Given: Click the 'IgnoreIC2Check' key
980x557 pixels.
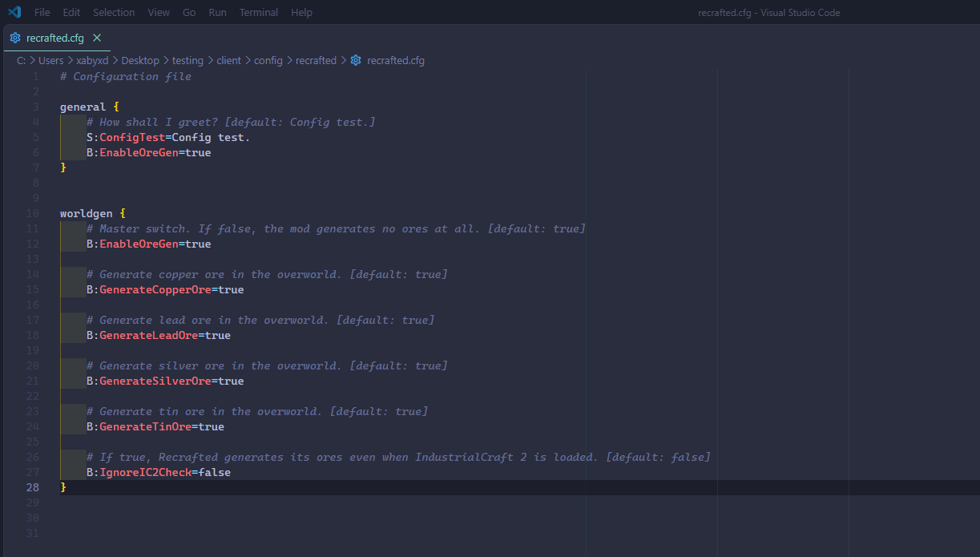Looking at the screenshot, I should click(146, 472).
